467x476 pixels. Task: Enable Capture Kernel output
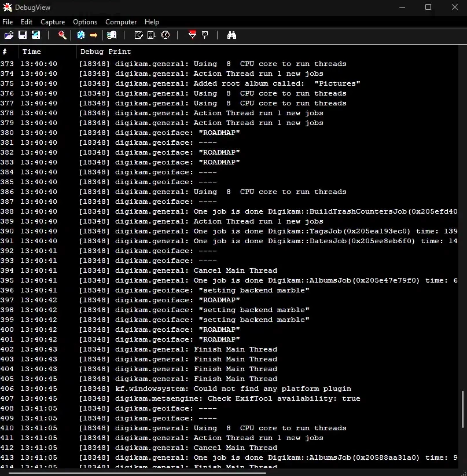[x=80, y=35]
